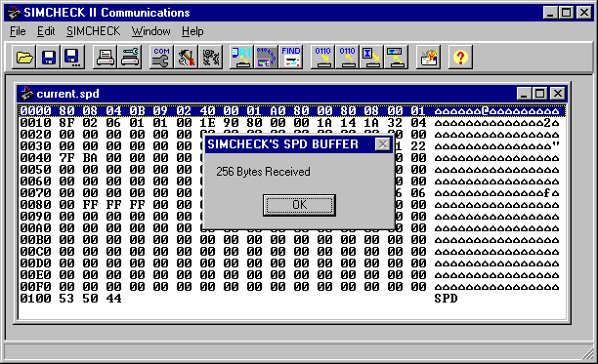Choose Save As floppy icon with dots
The height and width of the screenshot is (364, 598).
tap(72, 58)
